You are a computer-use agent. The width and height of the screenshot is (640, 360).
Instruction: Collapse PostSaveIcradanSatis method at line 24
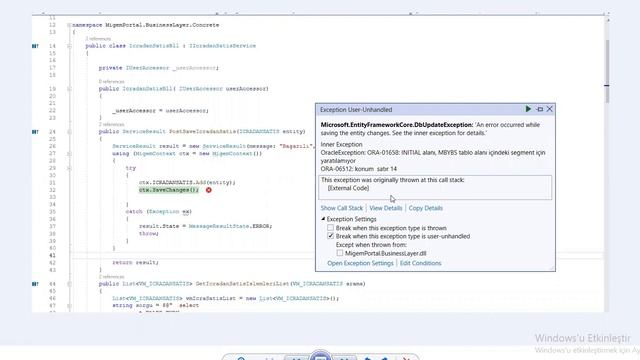point(69,132)
